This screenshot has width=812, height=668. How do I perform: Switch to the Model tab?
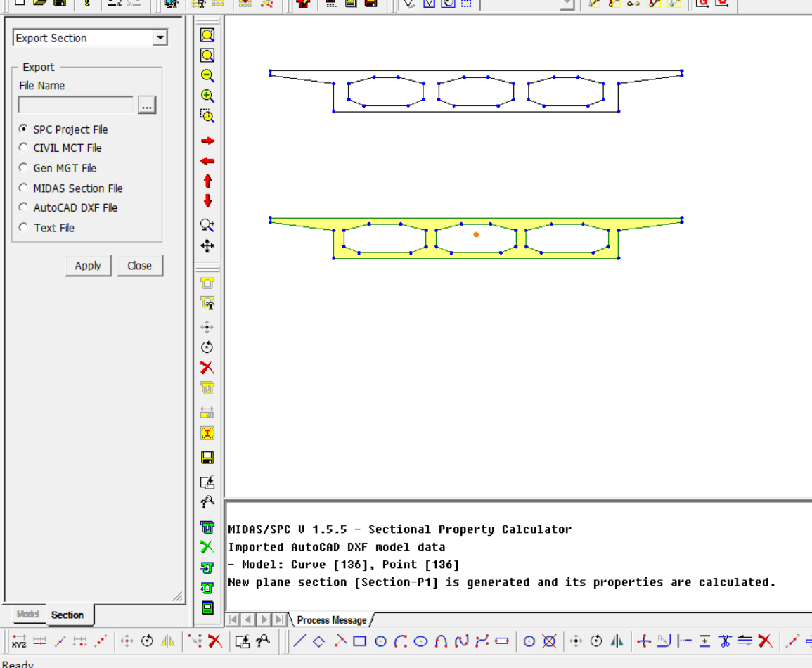[x=27, y=615]
